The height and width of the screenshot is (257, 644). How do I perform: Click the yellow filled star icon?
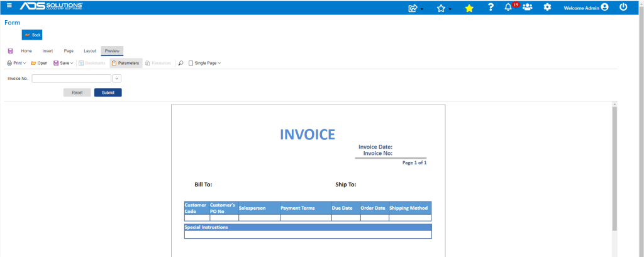(x=469, y=8)
